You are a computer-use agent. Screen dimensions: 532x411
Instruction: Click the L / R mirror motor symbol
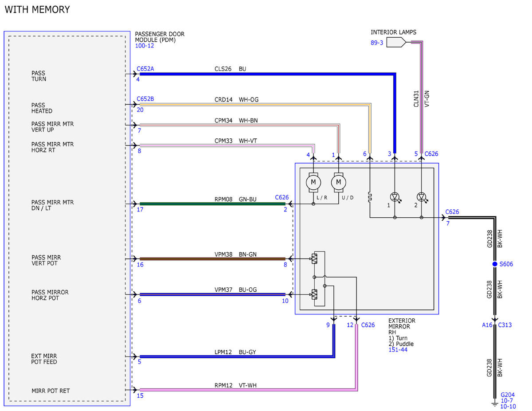(x=313, y=182)
